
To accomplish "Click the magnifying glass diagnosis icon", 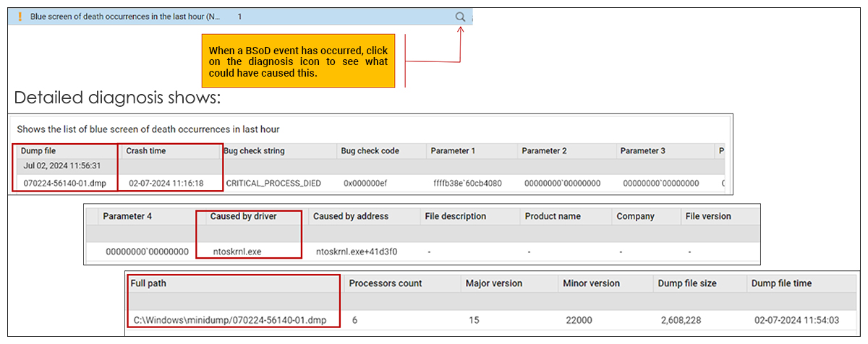I will (x=461, y=17).
